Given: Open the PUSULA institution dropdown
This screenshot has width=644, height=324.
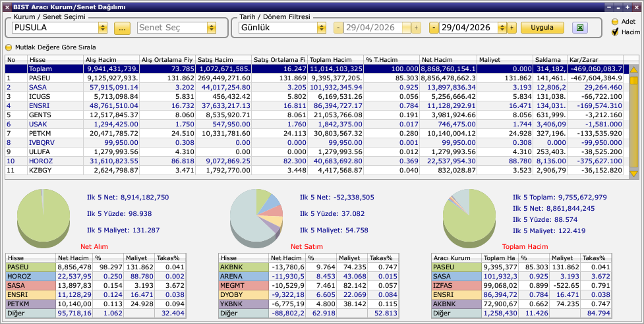Looking at the screenshot, I should point(103,28).
